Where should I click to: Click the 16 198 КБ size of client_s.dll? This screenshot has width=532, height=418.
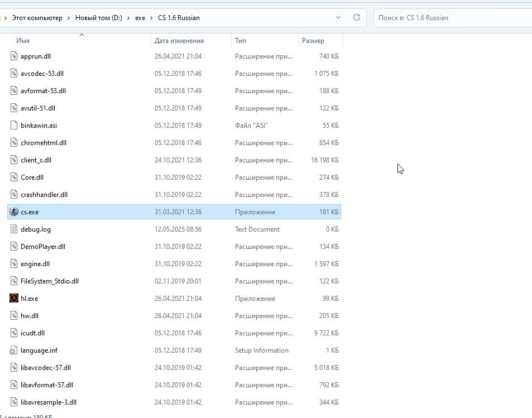(x=325, y=160)
